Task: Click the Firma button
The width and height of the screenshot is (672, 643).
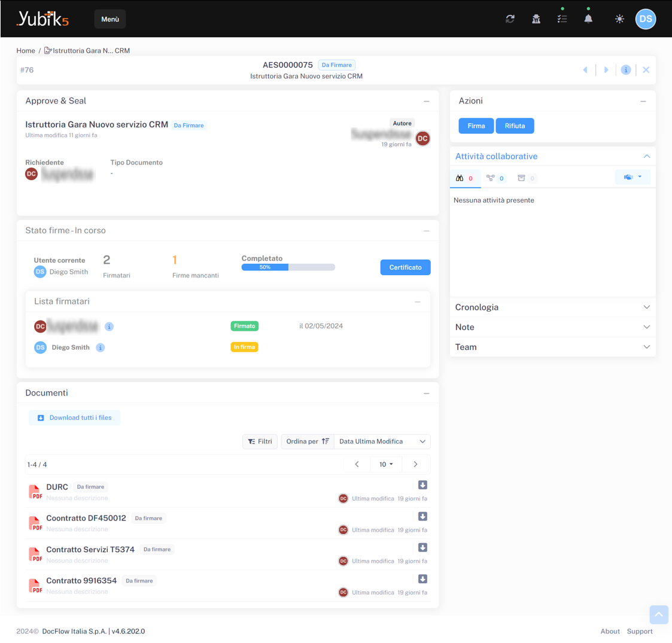Action: 476,126
